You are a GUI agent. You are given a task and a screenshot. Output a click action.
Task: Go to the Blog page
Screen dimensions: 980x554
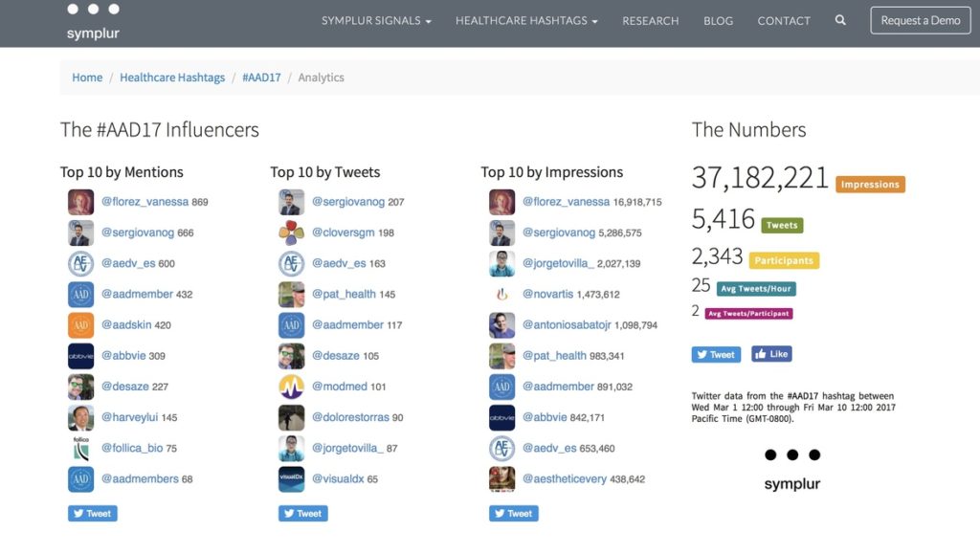coord(718,21)
